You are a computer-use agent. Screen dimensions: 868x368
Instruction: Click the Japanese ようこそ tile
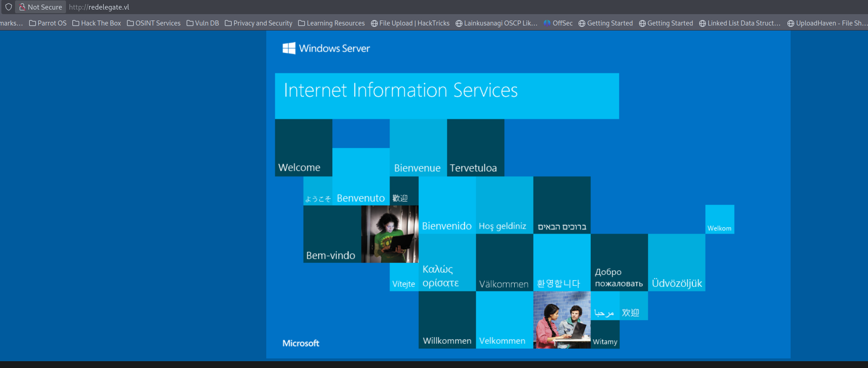tap(318, 191)
